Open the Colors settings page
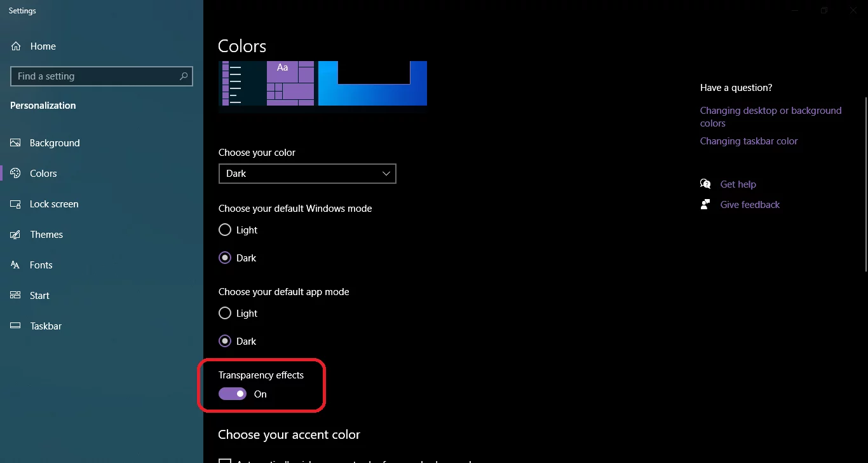The height and width of the screenshot is (463, 868). [43, 174]
